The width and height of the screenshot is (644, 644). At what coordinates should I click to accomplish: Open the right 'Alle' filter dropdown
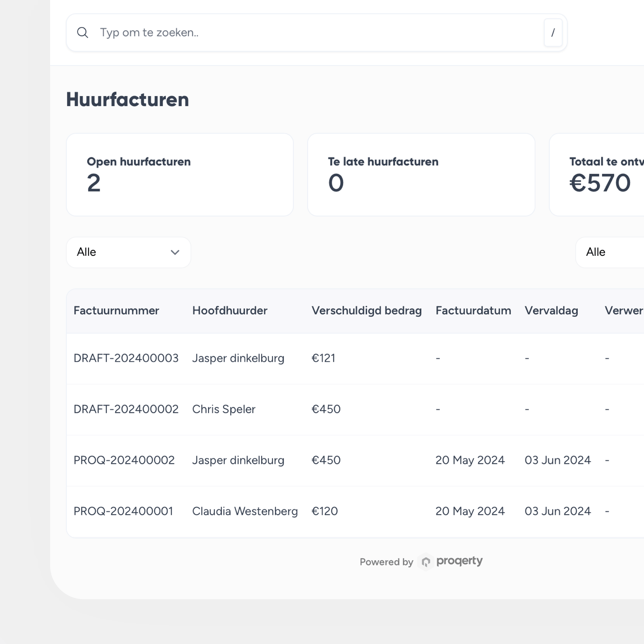click(610, 252)
